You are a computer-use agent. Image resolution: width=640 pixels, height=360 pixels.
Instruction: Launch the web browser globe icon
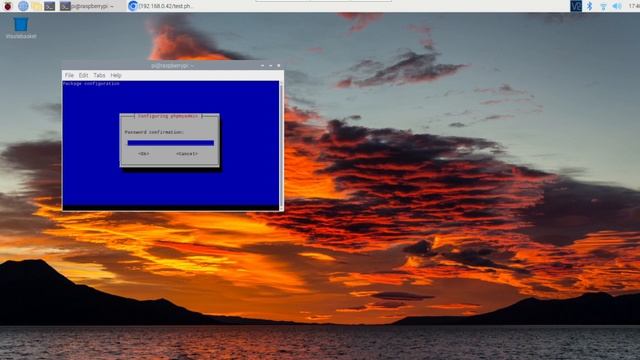click(23, 6)
